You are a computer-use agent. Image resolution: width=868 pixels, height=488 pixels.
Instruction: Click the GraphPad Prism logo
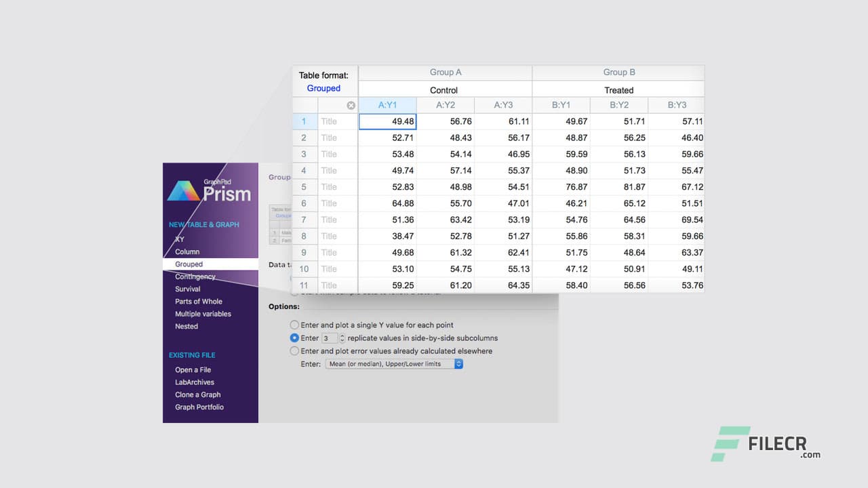pyautogui.click(x=210, y=188)
